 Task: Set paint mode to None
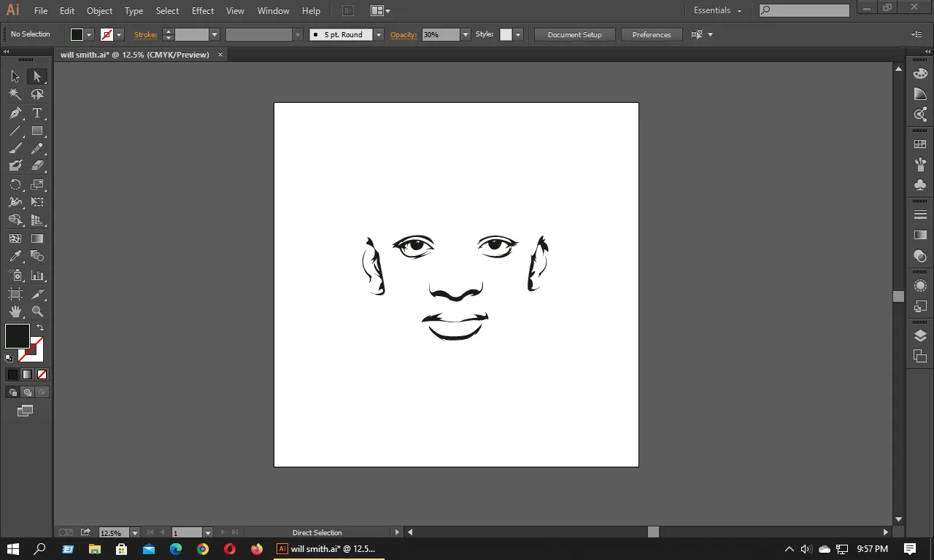[42, 374]
